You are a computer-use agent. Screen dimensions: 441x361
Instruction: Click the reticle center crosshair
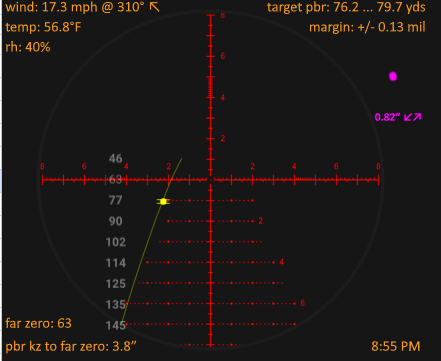point(210,180)
